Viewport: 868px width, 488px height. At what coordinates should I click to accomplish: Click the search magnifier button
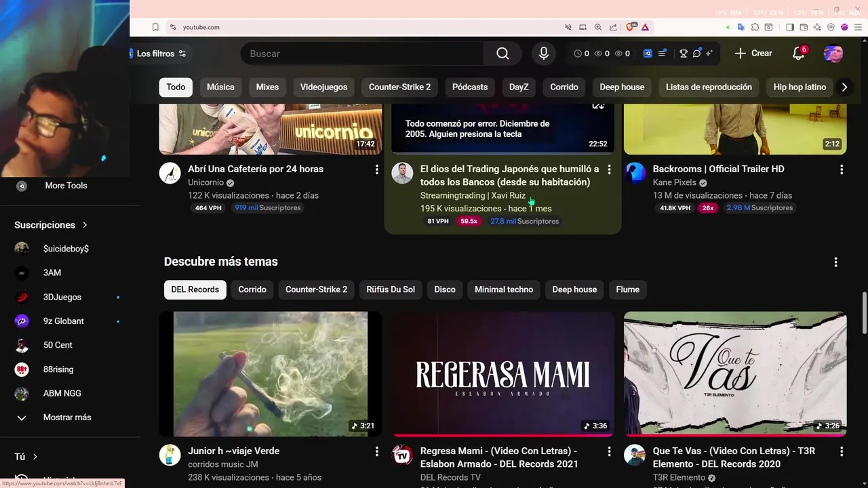tap(502, 54)
